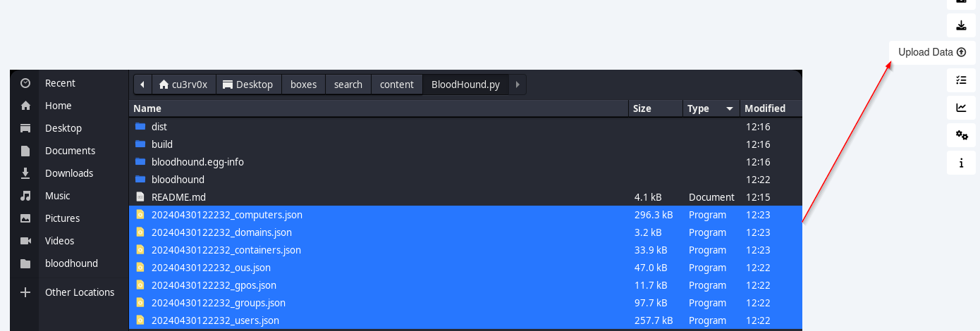The height and width of the screenshot is (331, 980).
Task: Select the dist folder
Action: pos(466,127)
